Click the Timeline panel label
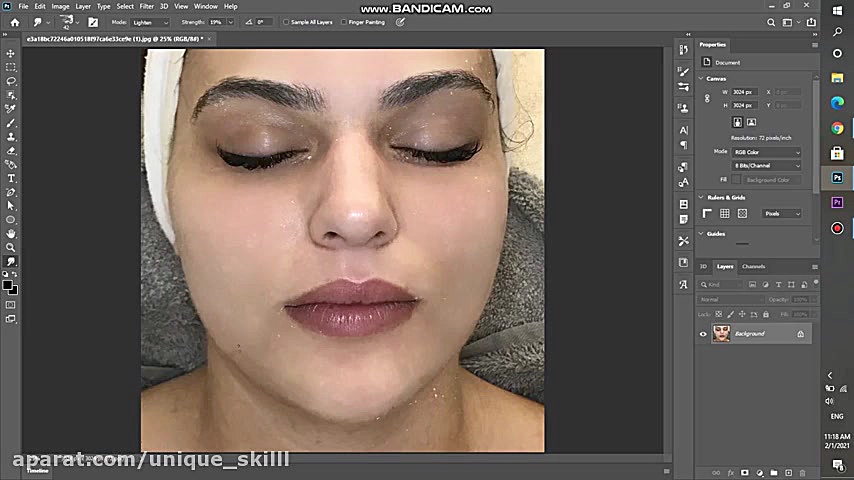 (x=37, y=470)
